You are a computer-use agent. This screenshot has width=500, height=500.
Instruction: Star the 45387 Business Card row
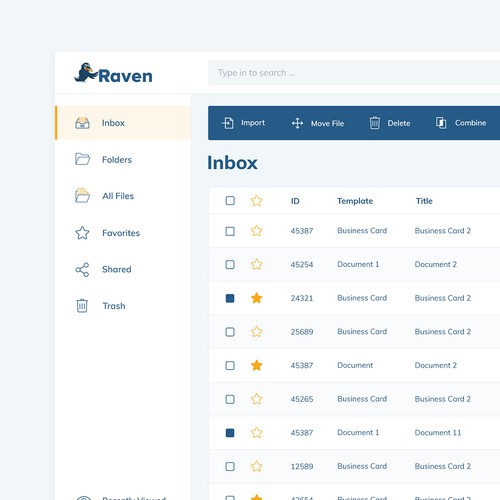click(257, 231)
